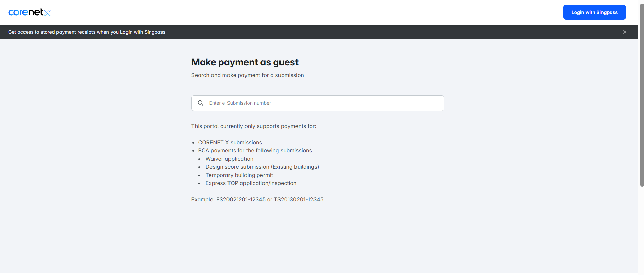Dismiss the Singpass notification banner
Screen dimensions: 644x275
(624, 32)
